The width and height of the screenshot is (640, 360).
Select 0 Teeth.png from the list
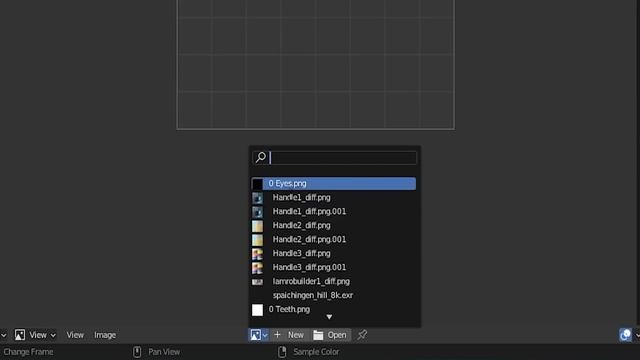click(333, 309)
